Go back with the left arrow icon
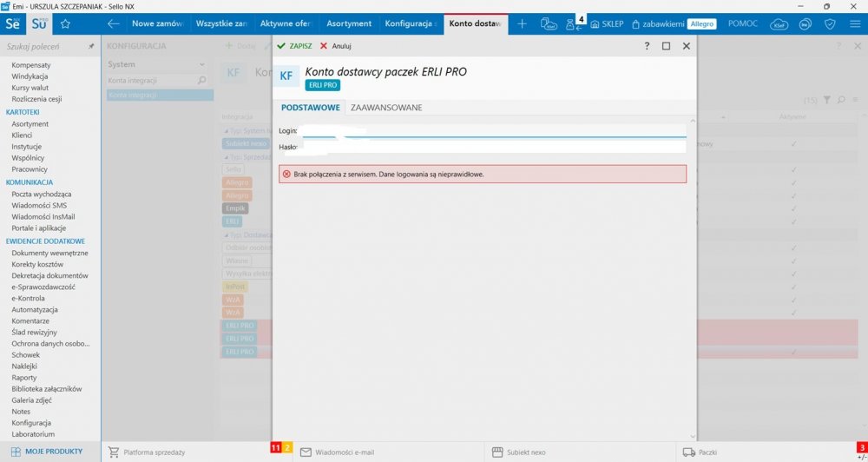The width and height of the screenshot is (868, 462). tap(114, 23)
